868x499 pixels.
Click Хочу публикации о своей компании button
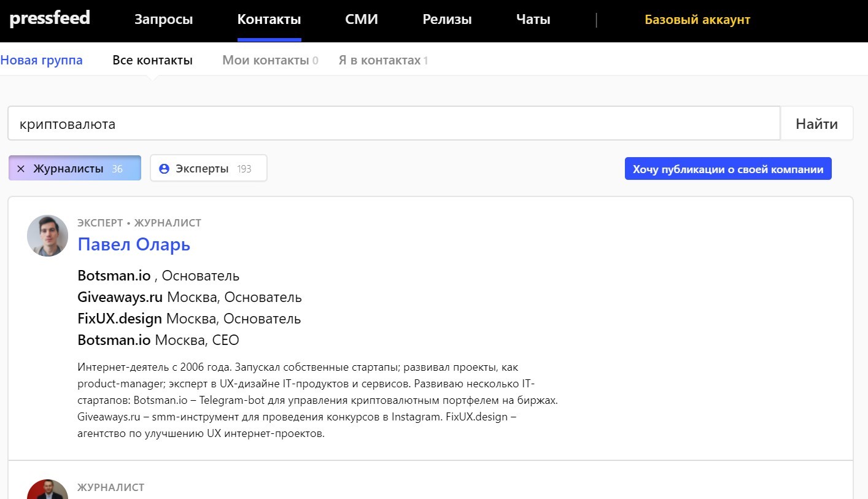(x=728, y=169)
